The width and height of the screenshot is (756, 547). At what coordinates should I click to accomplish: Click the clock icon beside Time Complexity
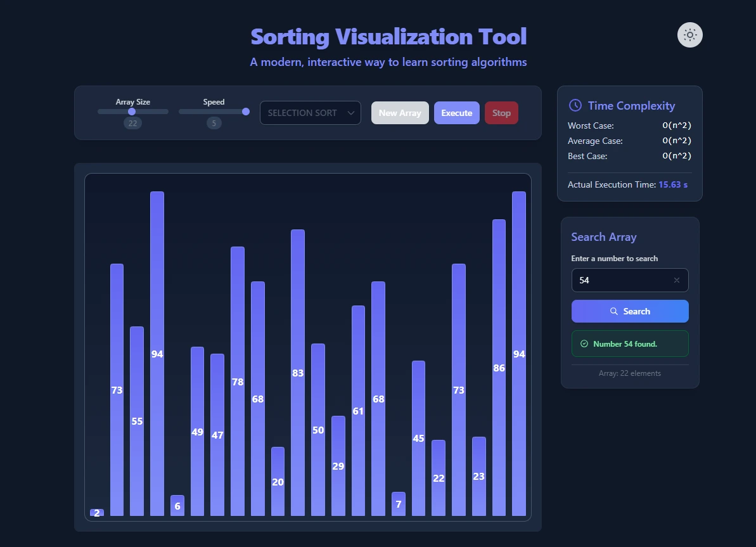pyautogui.click(x=575, y=105)
